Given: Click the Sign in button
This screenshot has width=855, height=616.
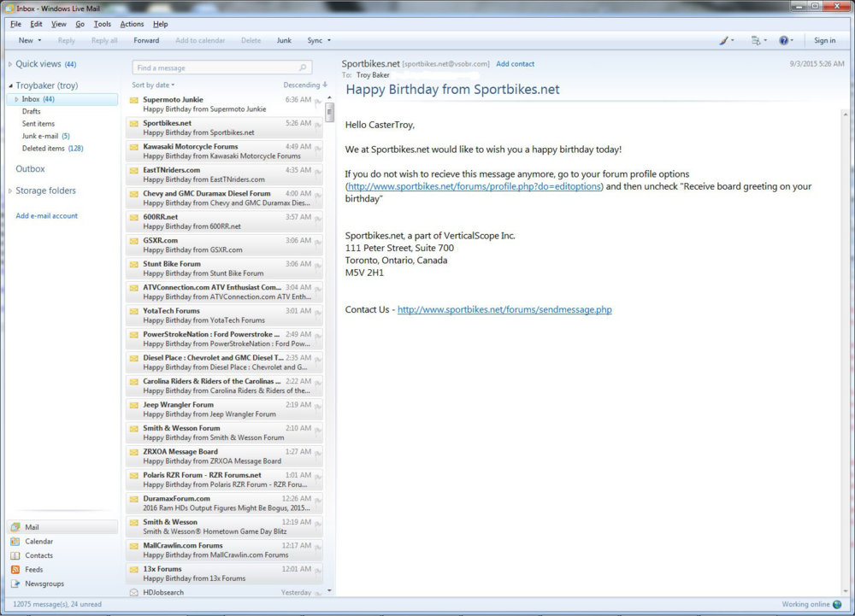Looking at the screenshot, I should point(824,40).
